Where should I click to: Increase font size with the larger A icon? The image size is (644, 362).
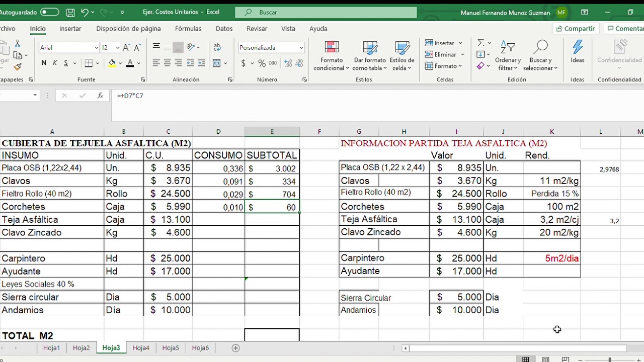tap(127, 48)
